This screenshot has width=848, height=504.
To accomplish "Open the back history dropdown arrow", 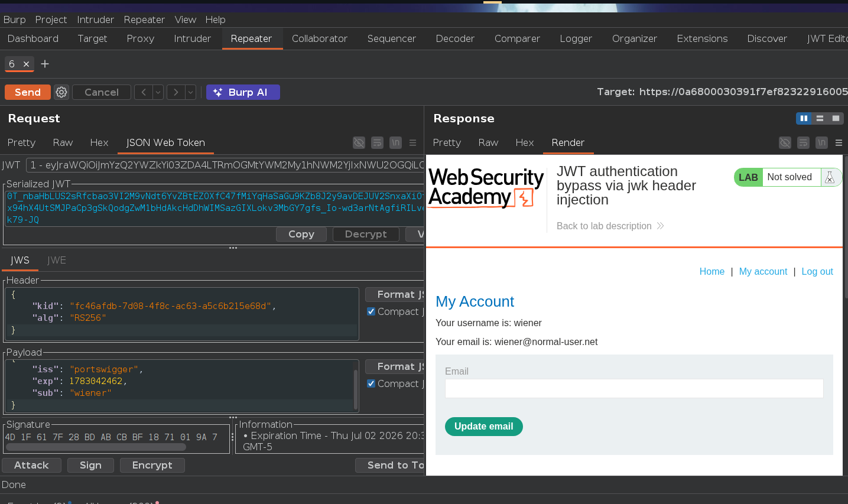I will tap(158, 92).
